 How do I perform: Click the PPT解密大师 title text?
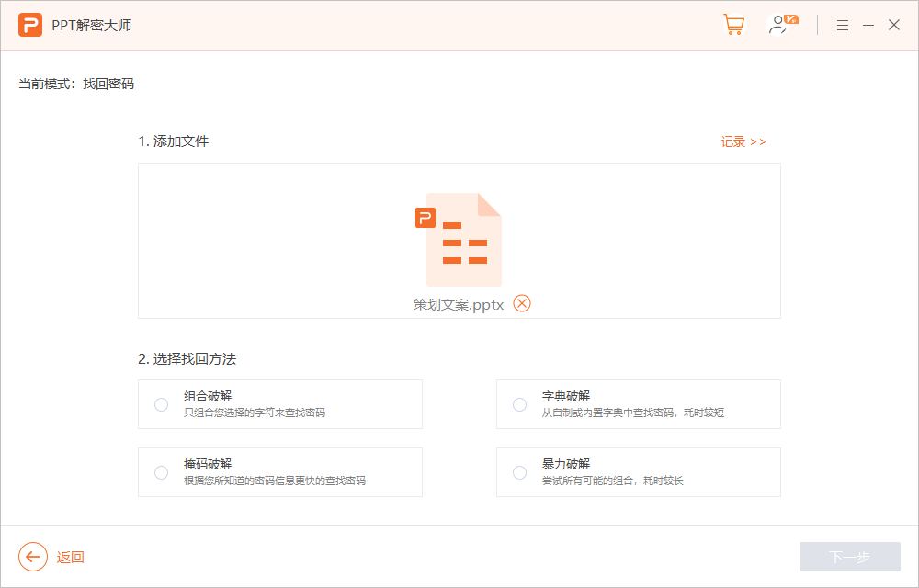pos(91,25)
